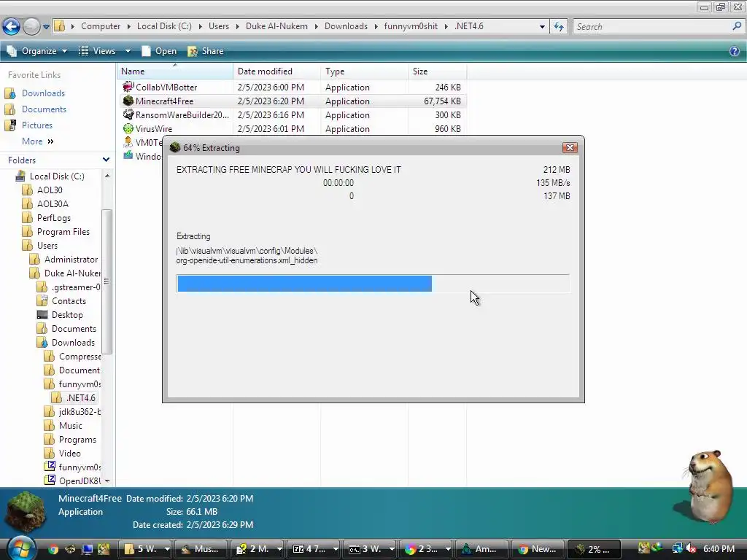Select Desktop in the folder tree

[67, 315]
